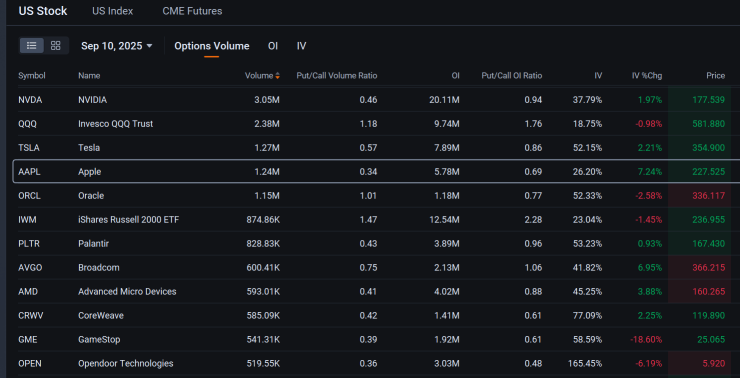Open the US Stock tab

point(42,11)
